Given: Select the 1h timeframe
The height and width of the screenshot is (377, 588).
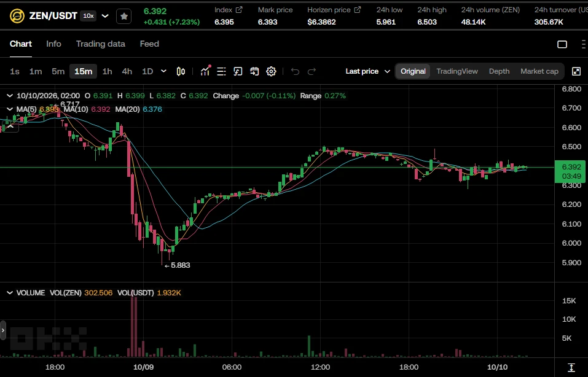Looking at the screenshot, I should tap(108, 71).
